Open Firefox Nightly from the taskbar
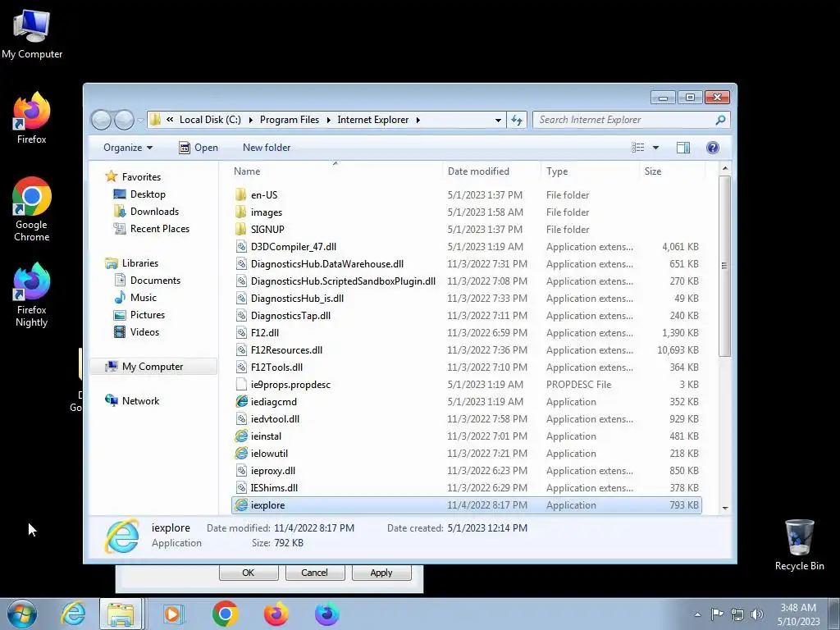This screenshot has height=630, width=840. tap(326, 614)
